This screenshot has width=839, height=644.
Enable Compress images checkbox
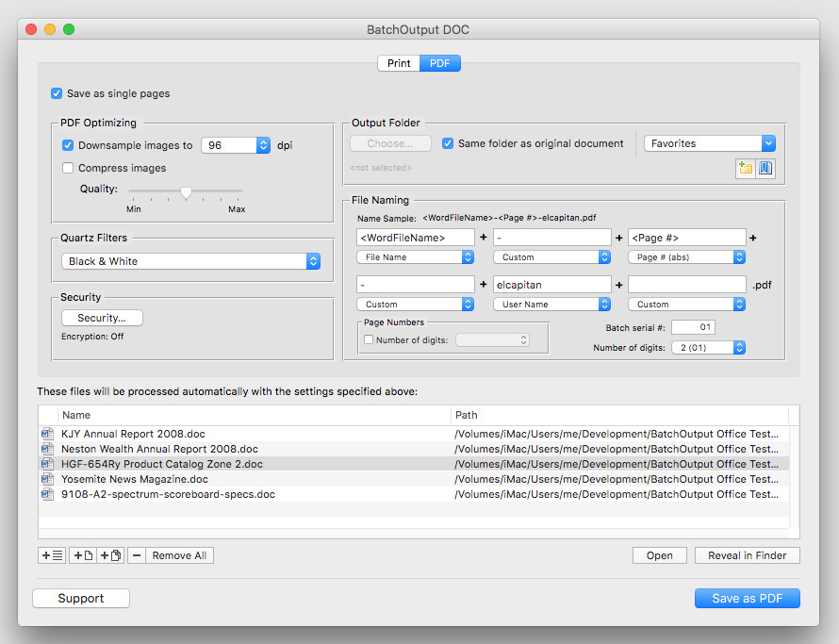click(x=68, y=168)
